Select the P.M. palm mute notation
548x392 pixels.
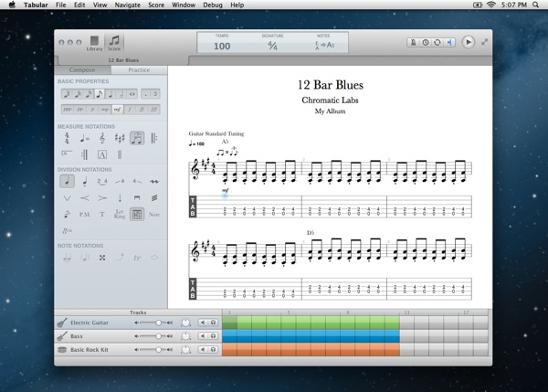[84, 214]
